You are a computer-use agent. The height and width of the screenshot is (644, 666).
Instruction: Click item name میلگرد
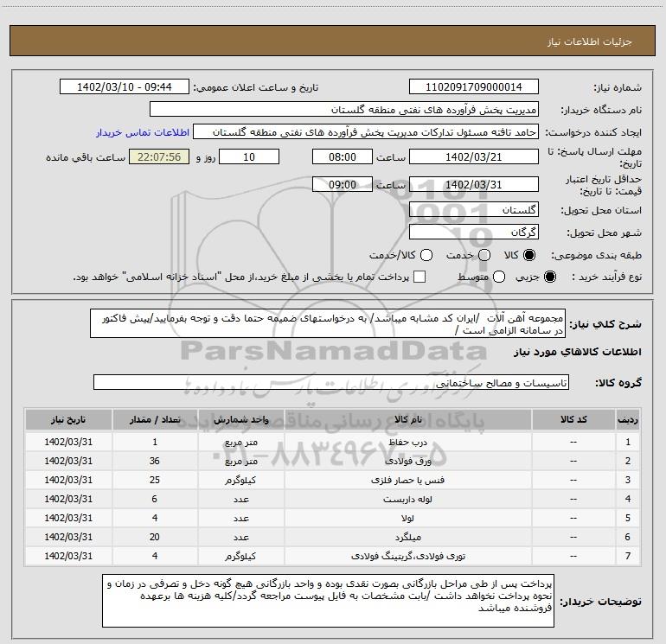coord(407,537)
